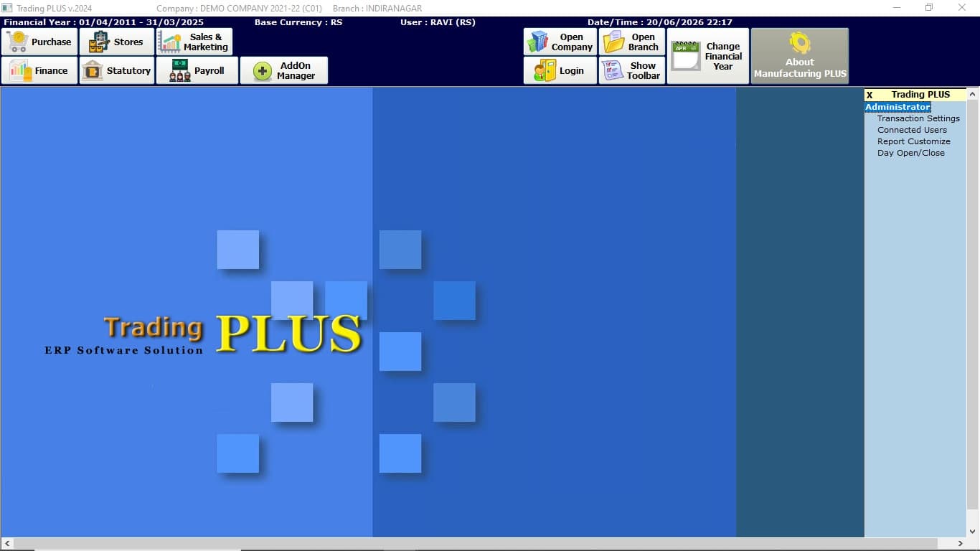Screen dimensions: 980x551
Task: Open Day Open/Close in Administrator menu
Action: [910, 153]
